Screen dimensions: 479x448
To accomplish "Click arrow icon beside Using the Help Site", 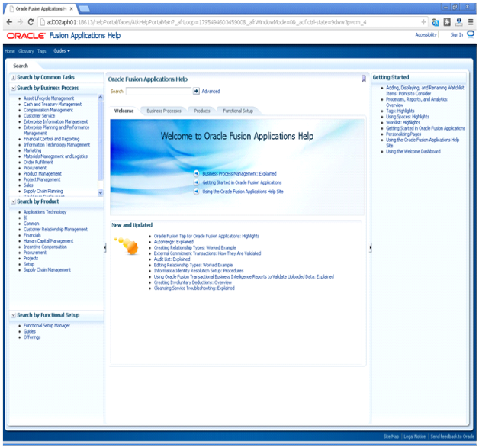I will point(197,192).
